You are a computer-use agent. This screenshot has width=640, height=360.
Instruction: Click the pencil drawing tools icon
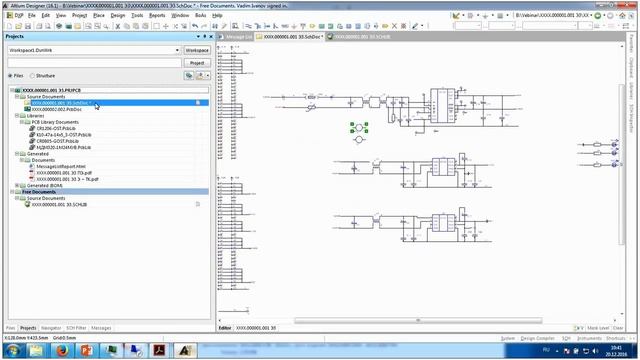(x=415, y=26)
